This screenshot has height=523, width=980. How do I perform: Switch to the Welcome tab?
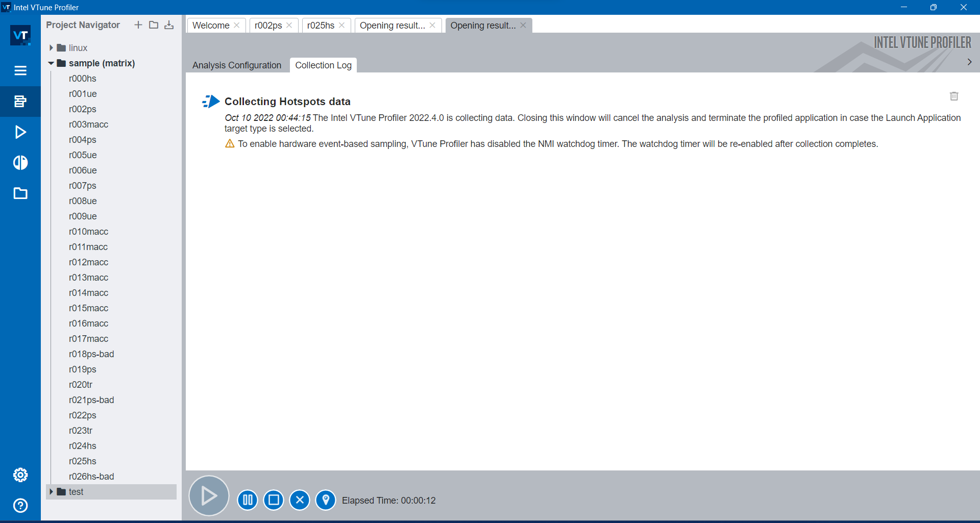point(211,26)
